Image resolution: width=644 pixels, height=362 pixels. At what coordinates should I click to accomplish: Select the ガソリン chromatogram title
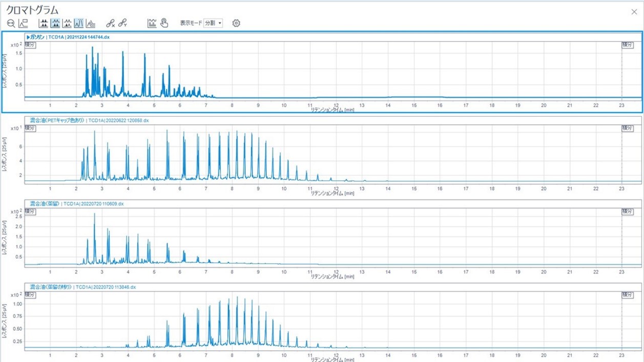[x=68, y=37]
